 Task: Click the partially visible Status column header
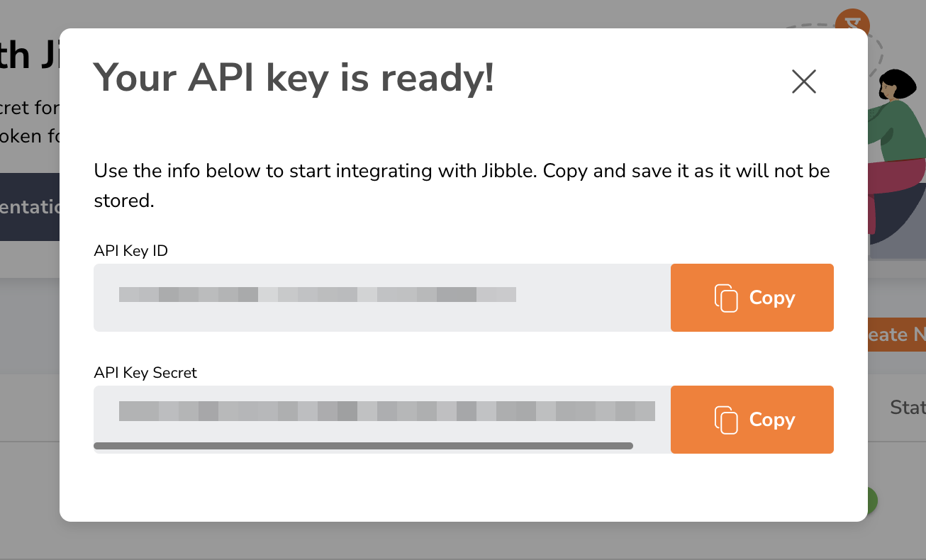tap(907, 408)
